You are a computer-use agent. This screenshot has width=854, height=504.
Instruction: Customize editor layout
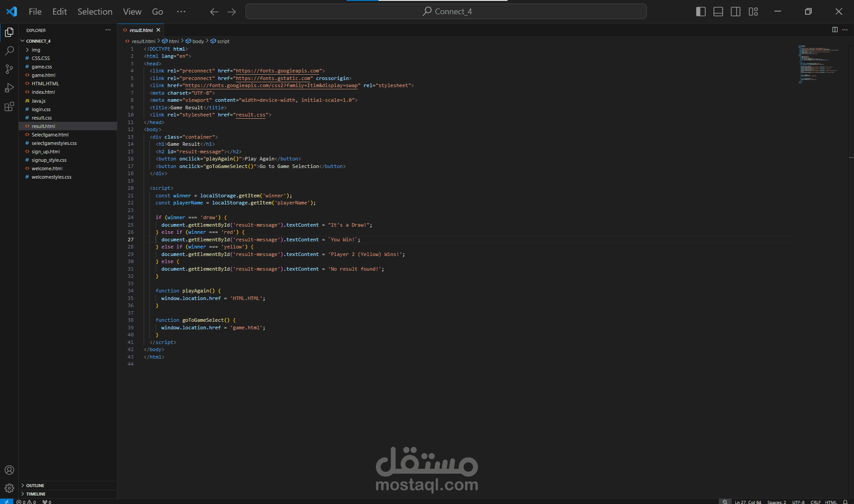(x=753, y=12)
